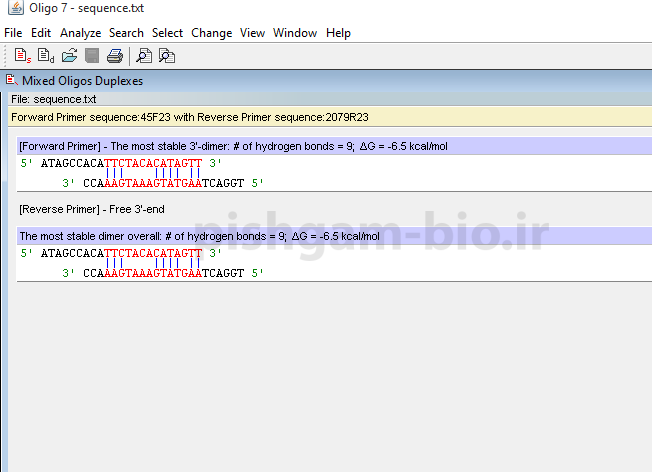Click the new database document icon
This screenshot has height=472, width=652.
[45, 56]
